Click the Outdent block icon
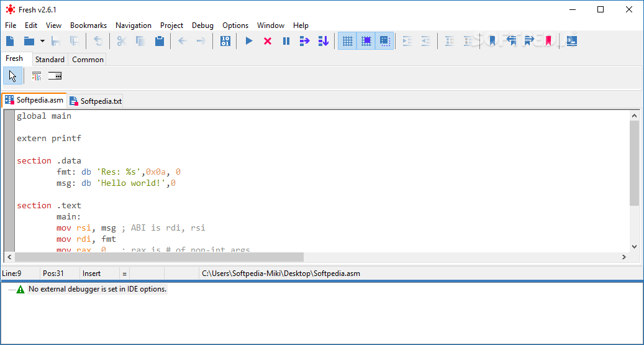Image resolution: width=644 pixels, height=345 pixels. tap(426, 40)
